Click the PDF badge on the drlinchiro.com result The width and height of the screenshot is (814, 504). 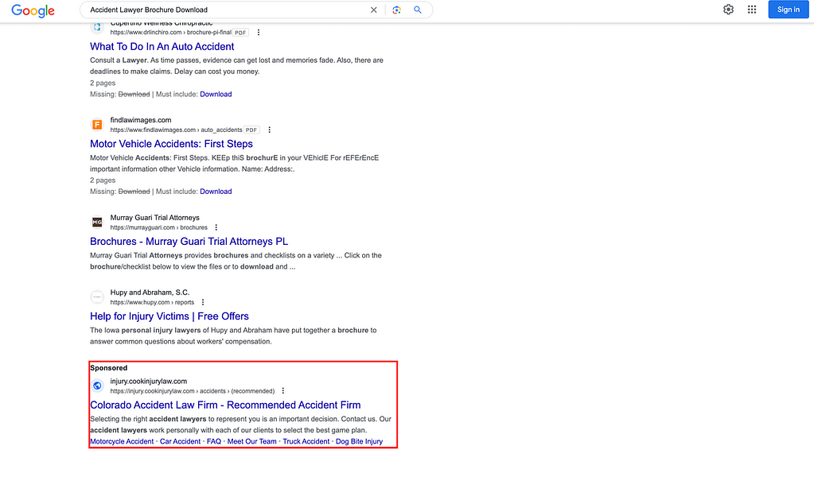pyautogui.click(x=240, y=32)
